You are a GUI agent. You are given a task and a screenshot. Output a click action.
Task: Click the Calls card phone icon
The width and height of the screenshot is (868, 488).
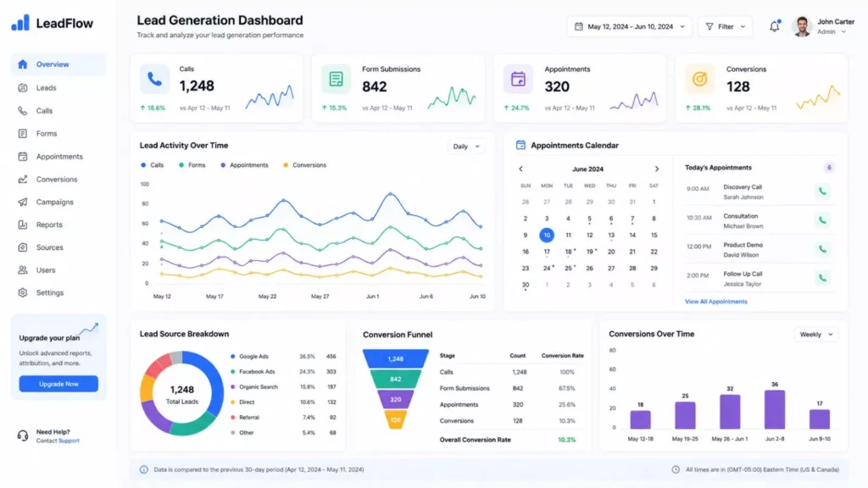coord(154,79)
